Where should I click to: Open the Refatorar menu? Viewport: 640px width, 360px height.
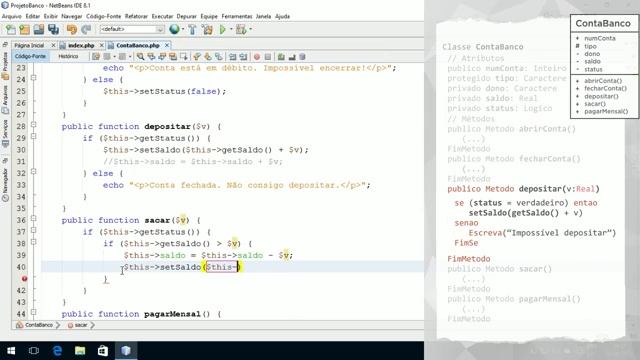[x=136, y=16]
